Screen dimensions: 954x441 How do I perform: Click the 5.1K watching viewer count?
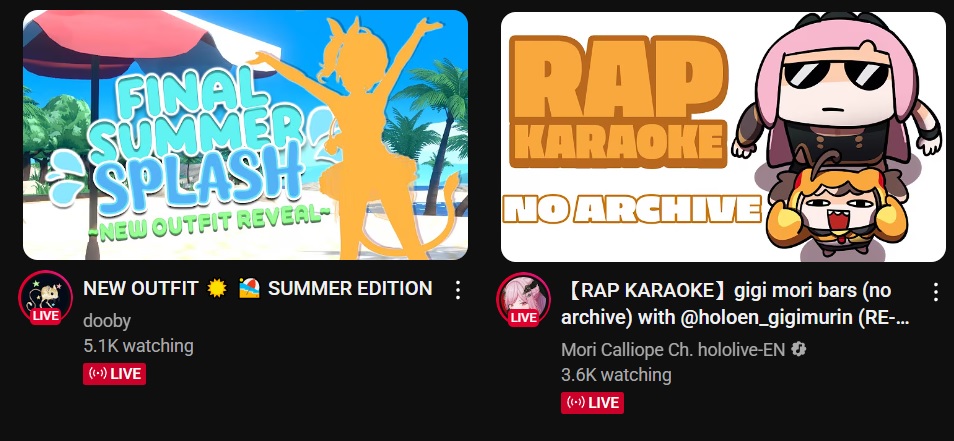point(138,346)
